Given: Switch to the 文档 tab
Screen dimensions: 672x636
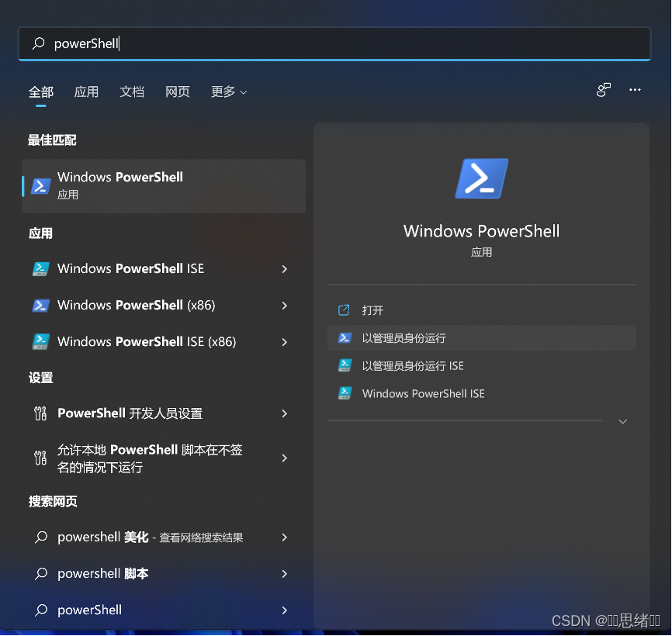Looking at the screenshot, I should 132,92.
